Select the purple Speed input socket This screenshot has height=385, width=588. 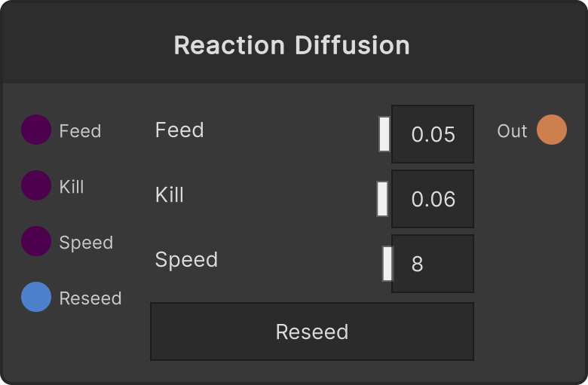click(36, 241)
